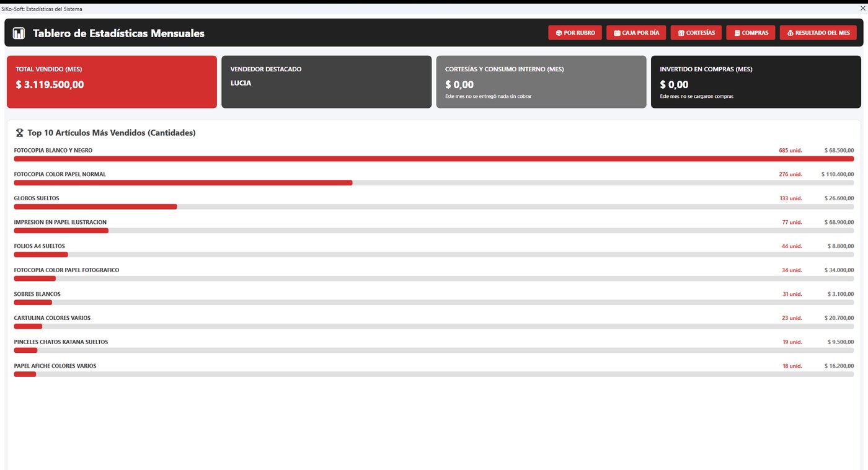Click the Total Vendido (Mes) card
The height and width of the screenshot is (470, 868).
(112, 82)
